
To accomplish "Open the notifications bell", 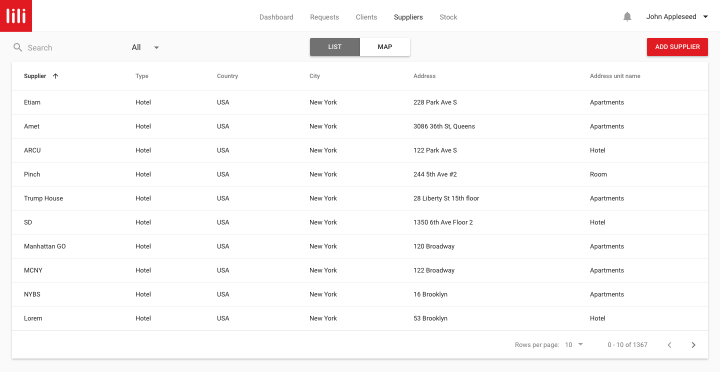I will (x=627, y=17).
